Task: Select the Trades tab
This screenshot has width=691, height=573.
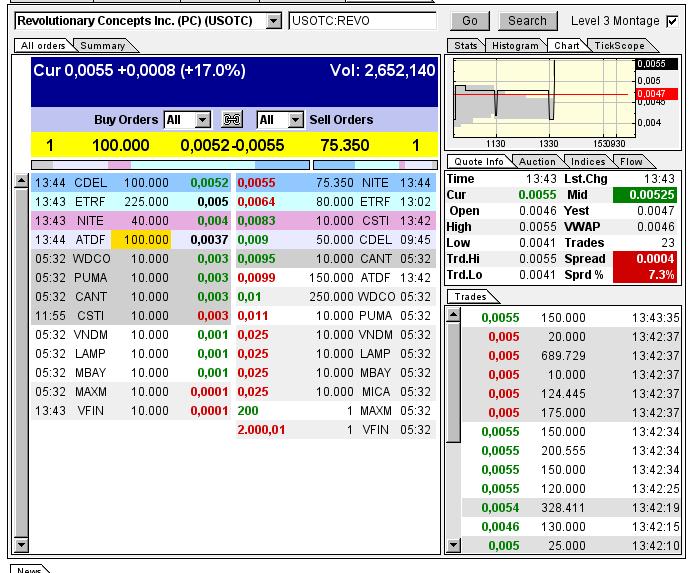Action: (470, 297)
